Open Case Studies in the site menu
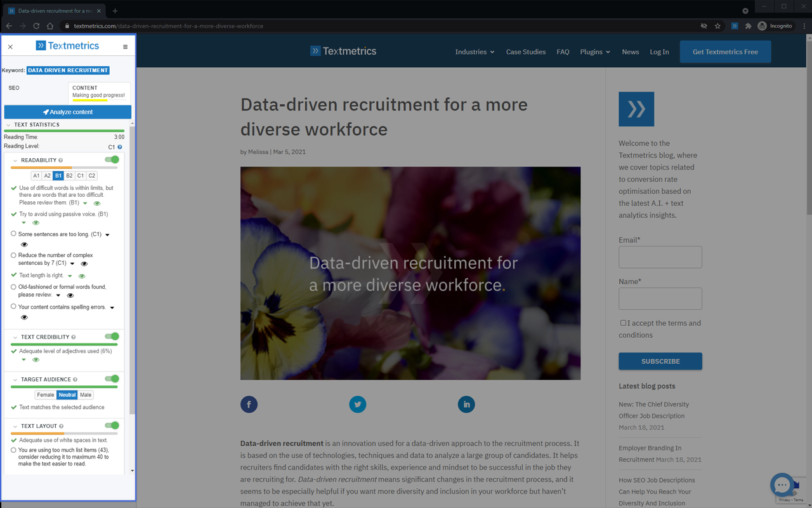 526,52
